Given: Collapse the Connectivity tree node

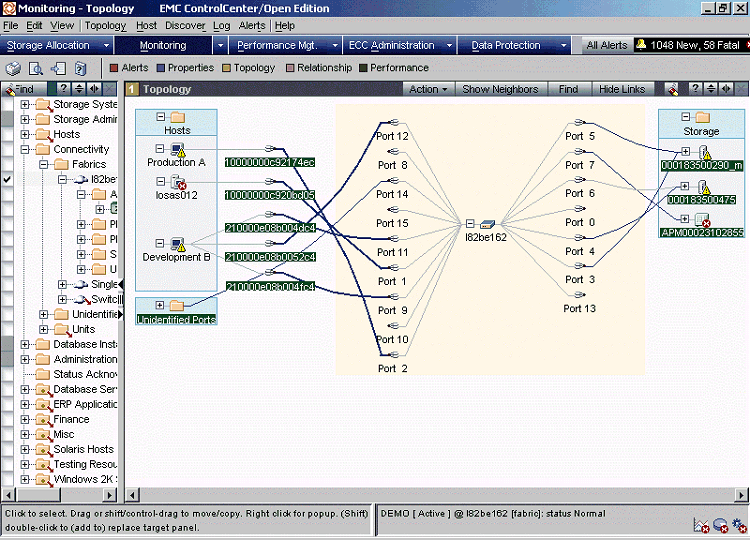Looking at the screenshot, I should click(25, 150).
